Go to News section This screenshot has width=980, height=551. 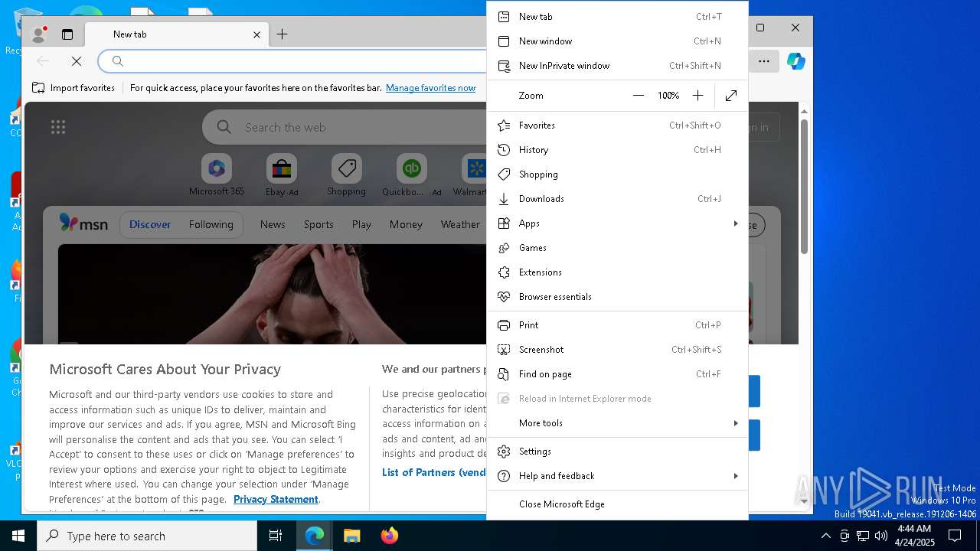[x=273, y=224]
